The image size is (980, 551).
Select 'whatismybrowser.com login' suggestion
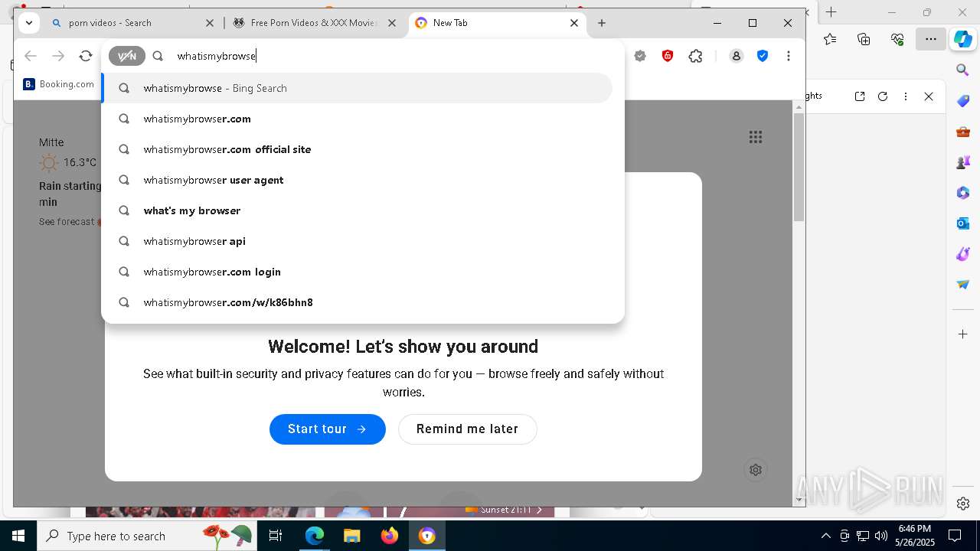pos(358,272)
